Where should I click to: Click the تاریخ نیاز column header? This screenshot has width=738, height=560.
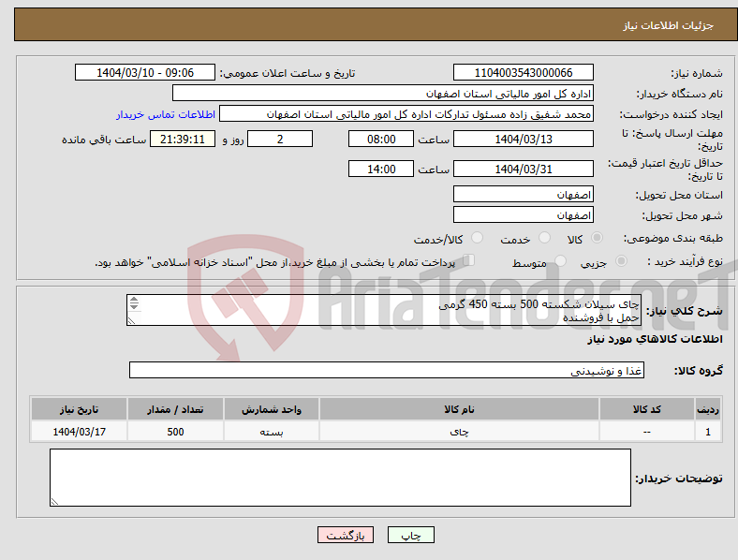[x=79, y=409]
